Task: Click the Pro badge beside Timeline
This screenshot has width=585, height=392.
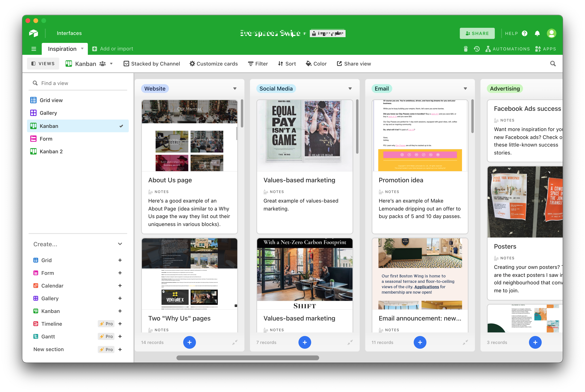Action: coord(106,324)
